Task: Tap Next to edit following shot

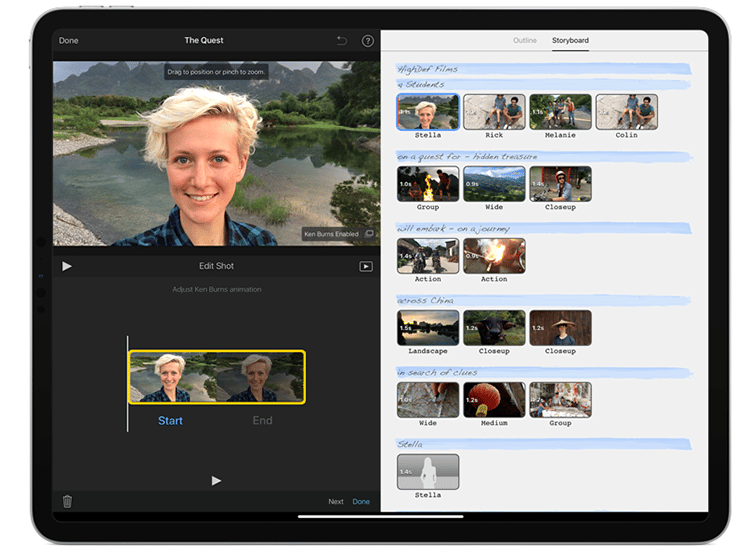Action: (x=336, y=501)
